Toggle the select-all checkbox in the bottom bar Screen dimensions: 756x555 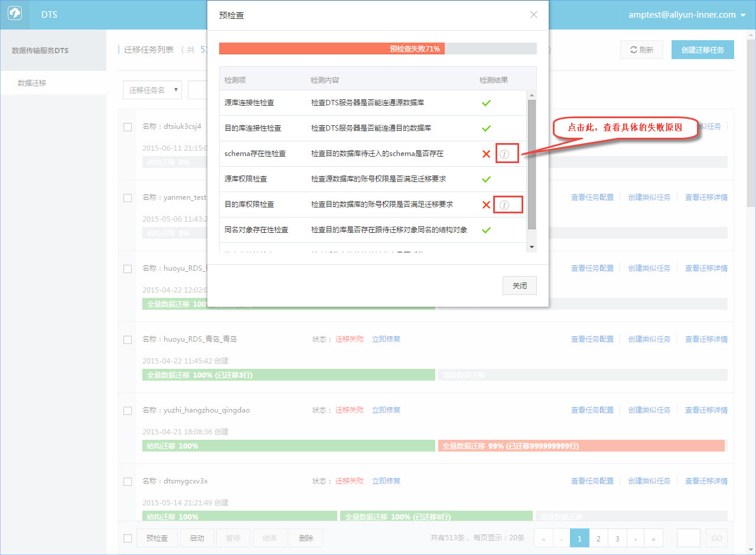(128, 538)
